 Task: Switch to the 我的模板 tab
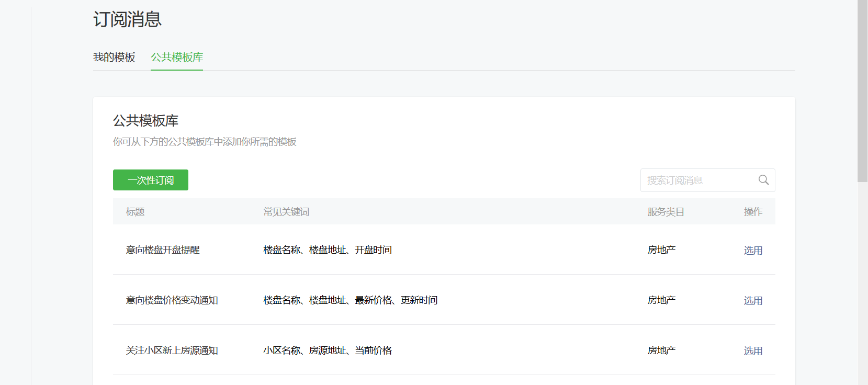[x=114, y=57]
